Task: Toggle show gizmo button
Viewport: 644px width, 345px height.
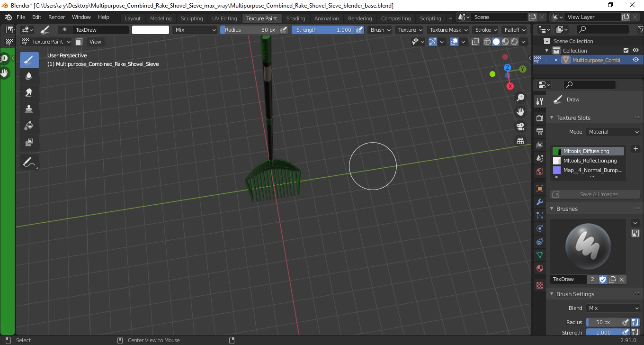Action: click(433, 42)
